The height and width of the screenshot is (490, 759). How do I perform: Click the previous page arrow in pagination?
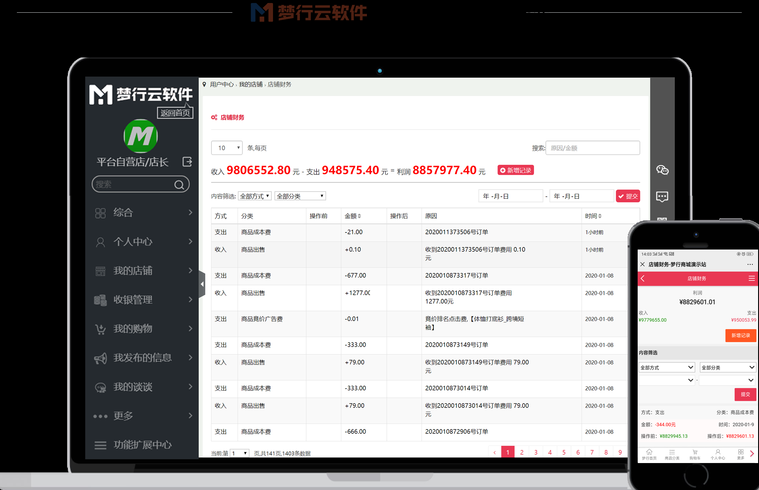494,452
